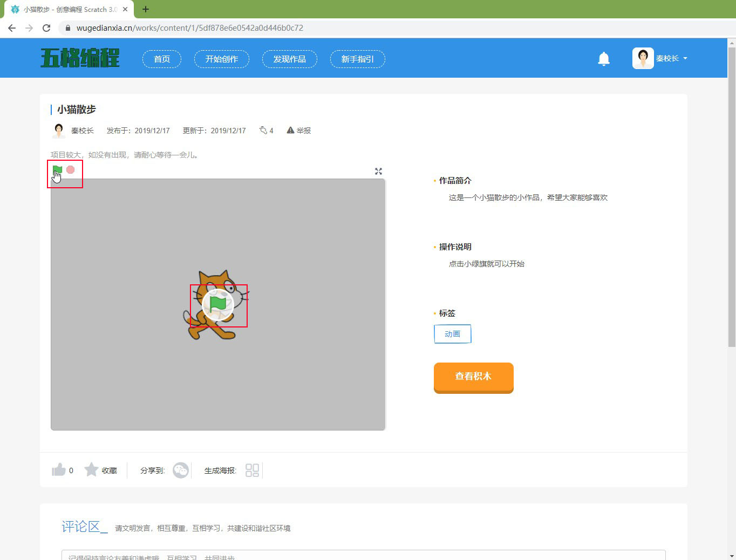Select the 小猫散步 browser tab
The width and height of the screenshot is (736, 560).
click(69, 10)
